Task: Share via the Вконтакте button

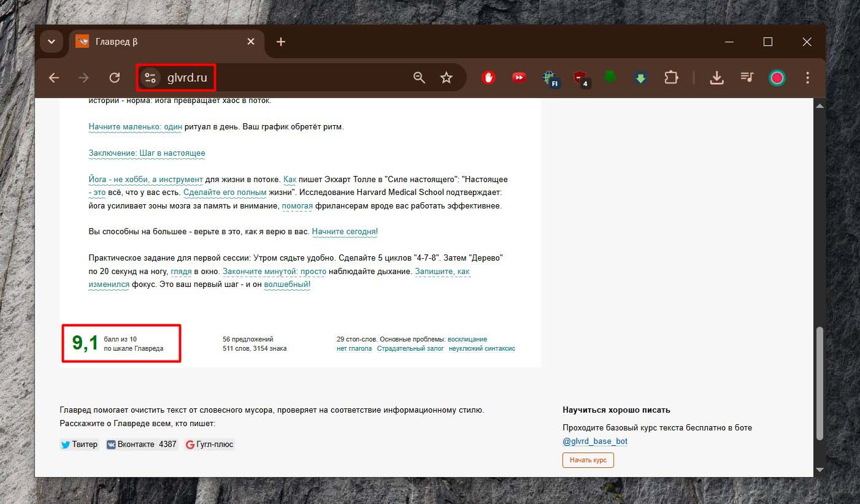Action: (x=141, y=445)
